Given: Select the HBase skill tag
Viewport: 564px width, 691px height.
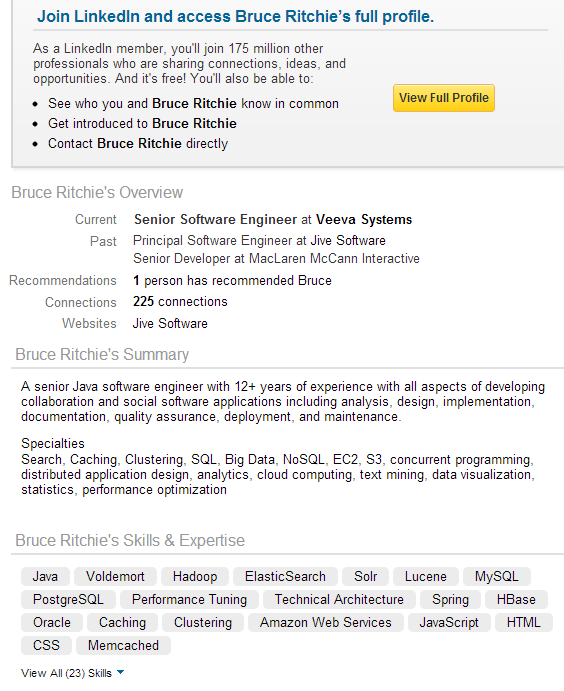Looking at the screenshot, I should coord(516,599).
